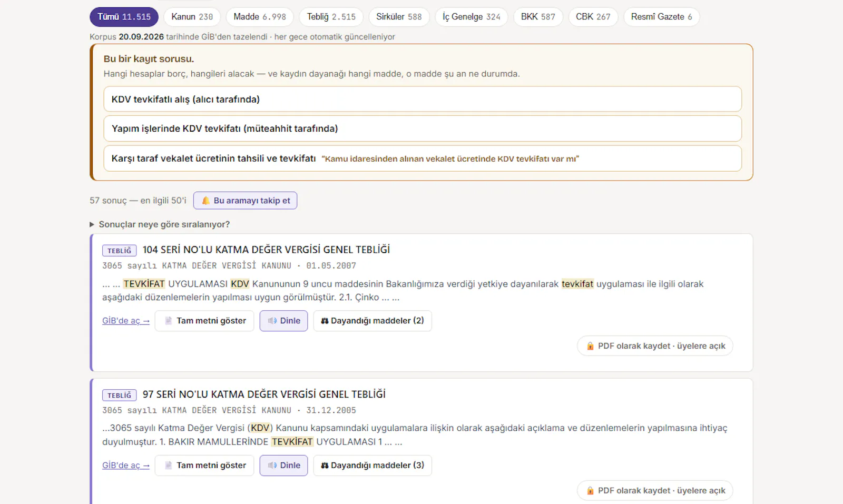The height and width of the screenshot is (504, 843).
Task: Click binoculars icon in Dayandığı maddeler (3)
Action: pyautogui.click(x=325, y=466)
